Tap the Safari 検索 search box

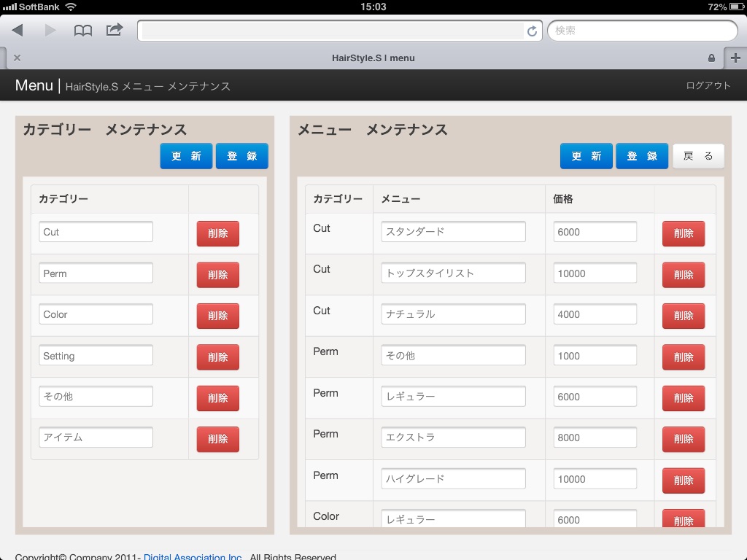(x=642, y=31)
